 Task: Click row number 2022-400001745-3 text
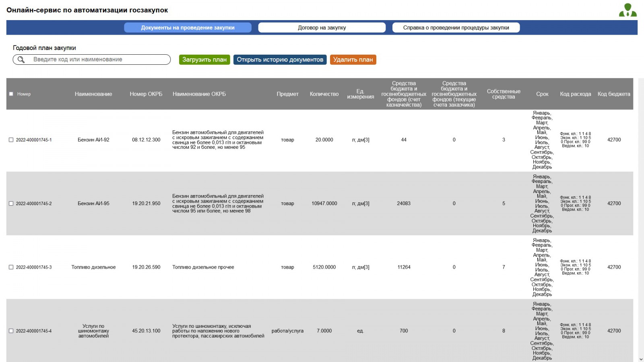(34, 267)
